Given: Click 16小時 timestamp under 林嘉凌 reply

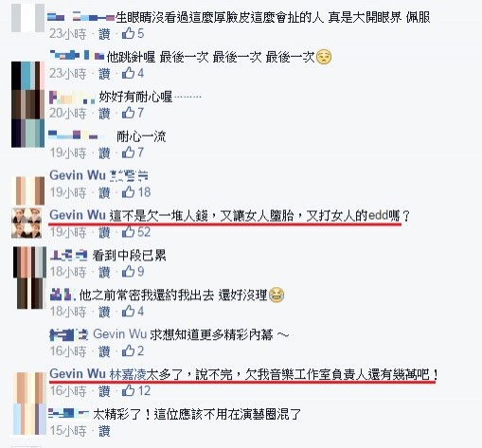Looking at the screenshot, I should pyautogui.click(x=68, y=391).
